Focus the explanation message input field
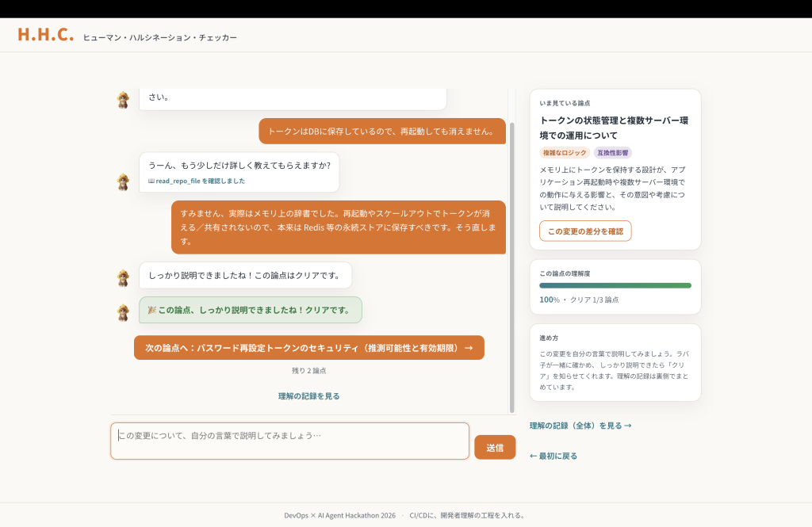Image resolution: width=812 pixels, height=527 pixels. pyautogui.click(x=290, y=441)
